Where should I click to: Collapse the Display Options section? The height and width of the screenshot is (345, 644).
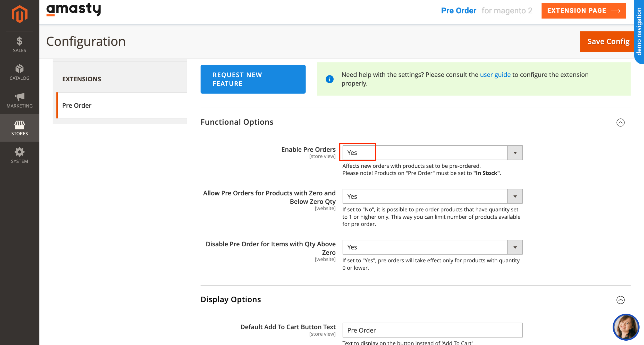621,300
